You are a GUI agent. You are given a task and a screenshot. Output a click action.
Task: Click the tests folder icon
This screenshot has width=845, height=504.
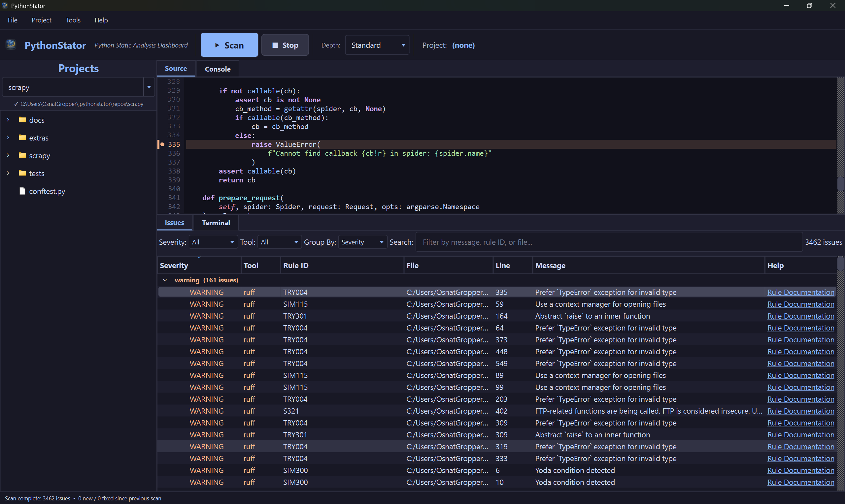pos(22,173)
